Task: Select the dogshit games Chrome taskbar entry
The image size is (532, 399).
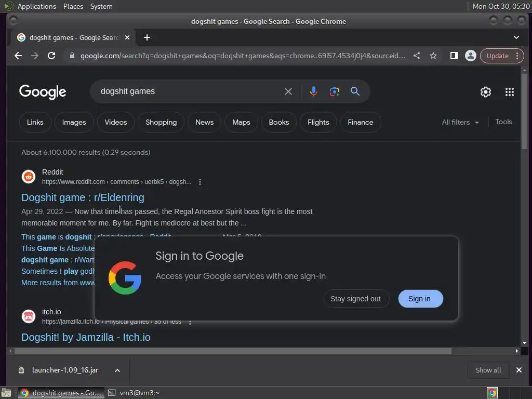Action: click(x=61, y=393)
